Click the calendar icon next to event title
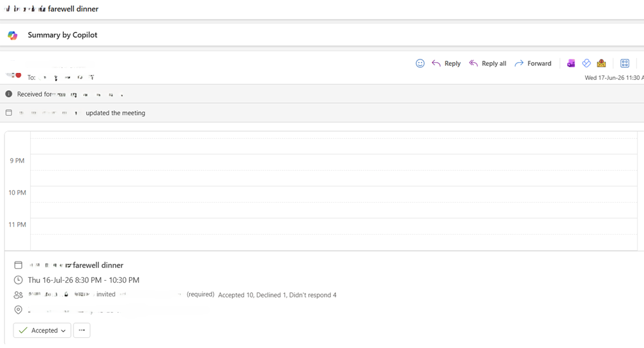The height and width of the screenshot is (348, 644). point(18,265)
